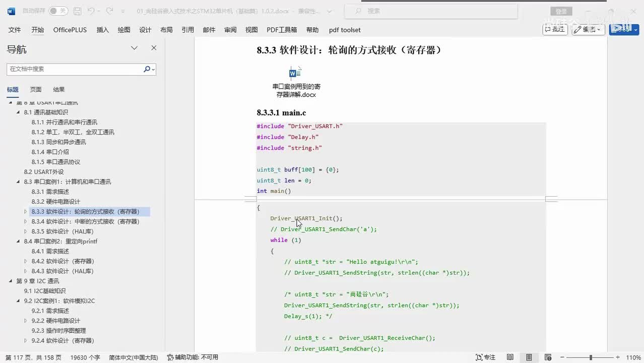Click the 在文档中搜索 search field
The height and width of the screenshot is (363, 644).
pos(74,69)
